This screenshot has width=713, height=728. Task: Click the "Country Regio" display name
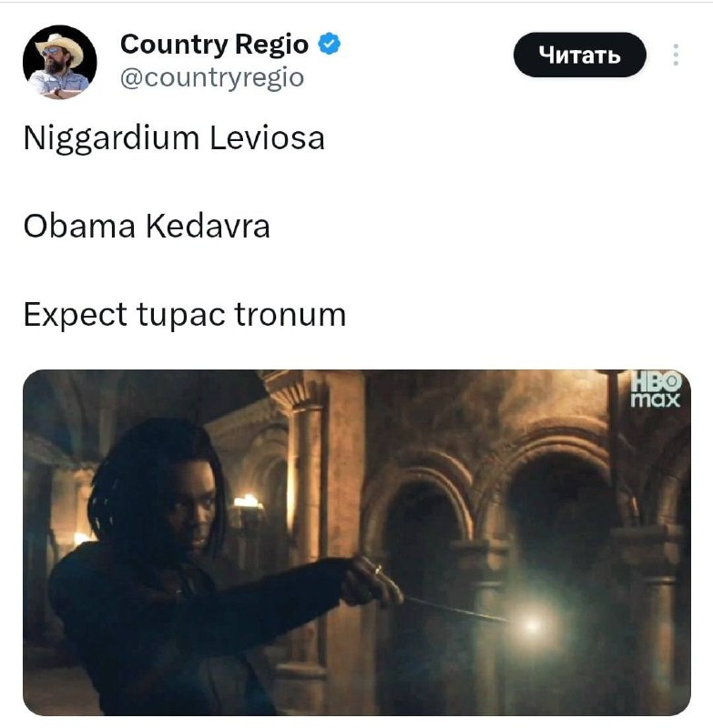214,45
